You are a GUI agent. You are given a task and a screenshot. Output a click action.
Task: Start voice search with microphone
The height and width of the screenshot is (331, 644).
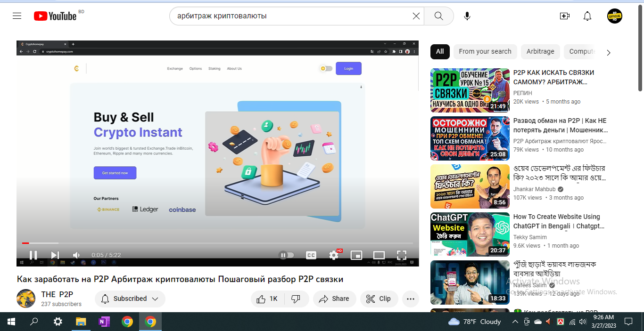click(467, 16)
